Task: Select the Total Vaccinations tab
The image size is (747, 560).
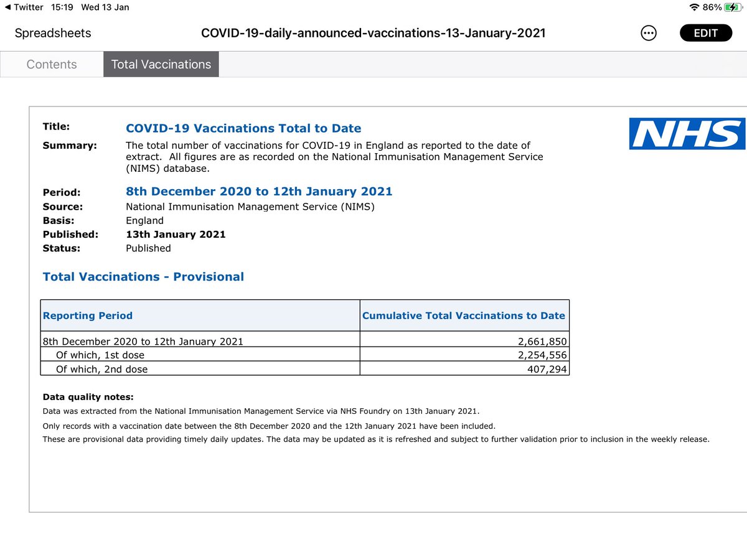Action: click(x=161, y=63)
